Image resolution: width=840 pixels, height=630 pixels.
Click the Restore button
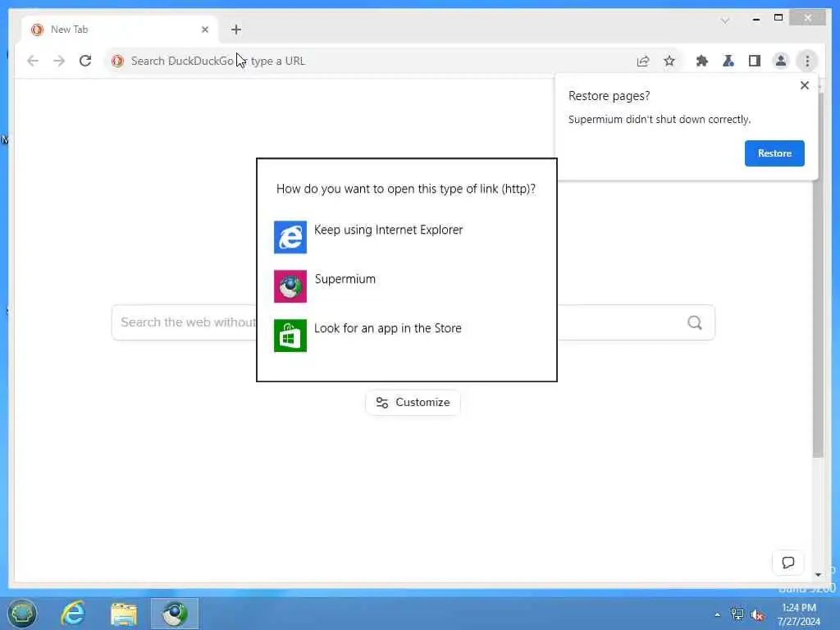click(774, 153)
